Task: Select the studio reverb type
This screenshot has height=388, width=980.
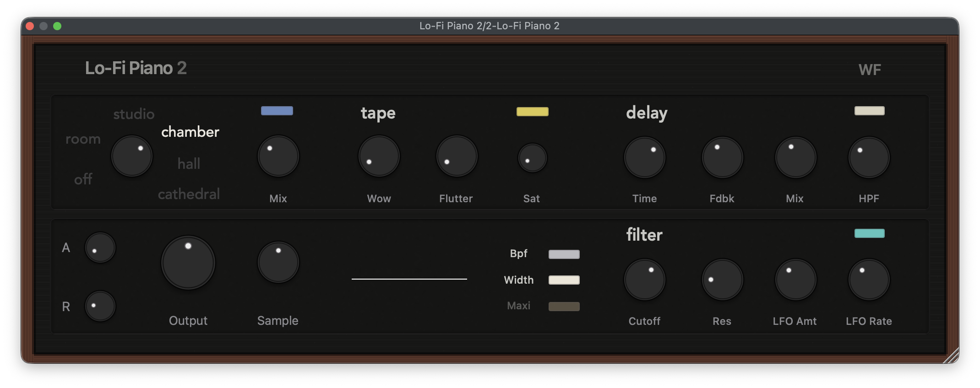Action: pos(134,114)
